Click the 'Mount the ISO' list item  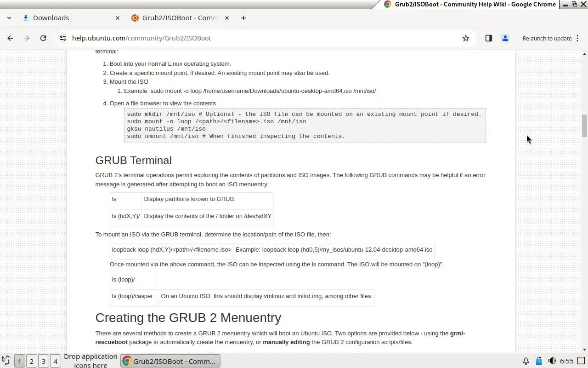click(129, 82)
